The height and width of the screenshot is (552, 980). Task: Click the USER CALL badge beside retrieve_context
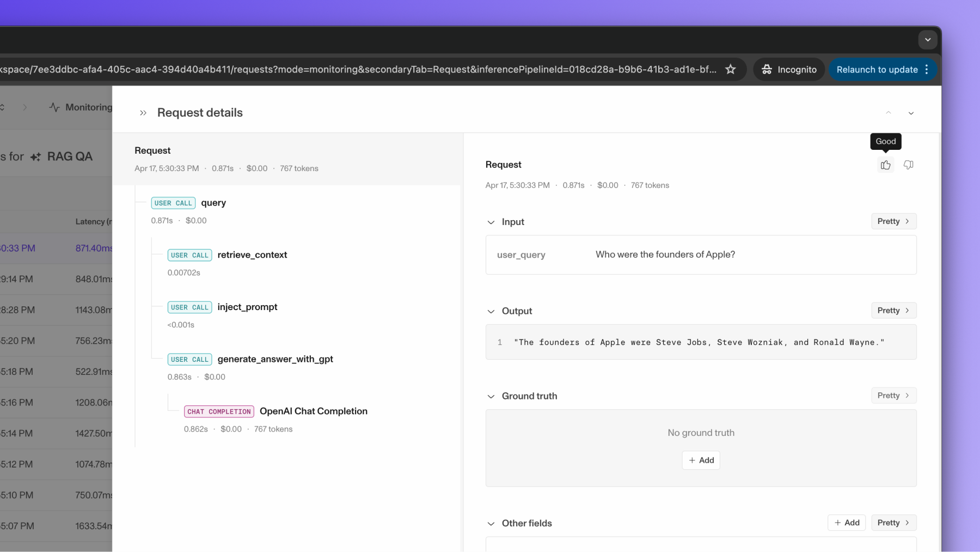[x=189, y=255]
